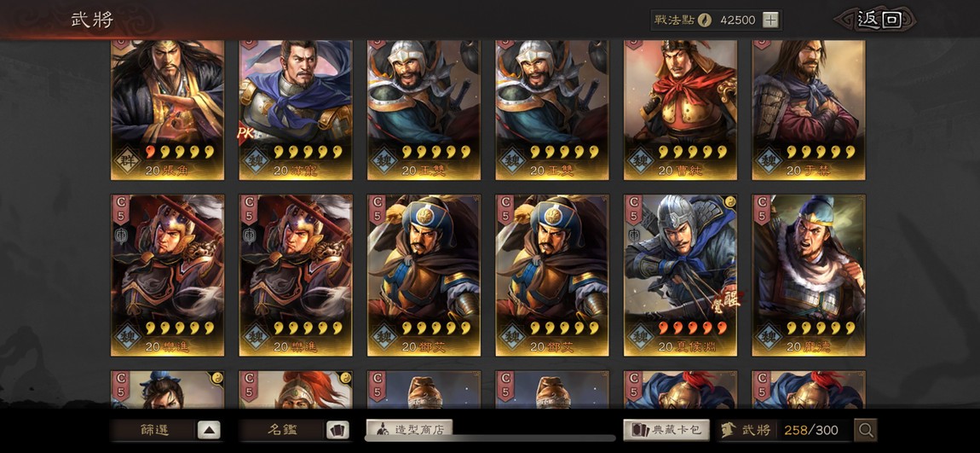Open the magnifier search beside 武將 count
Viewport: 980px width, 453px height.
pos(866,430)
